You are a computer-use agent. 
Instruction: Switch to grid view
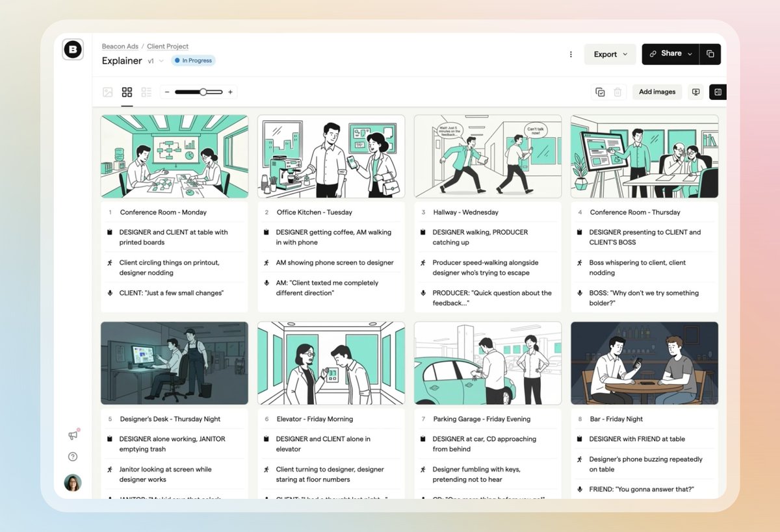pyautogui.click(x=127, y=92)
